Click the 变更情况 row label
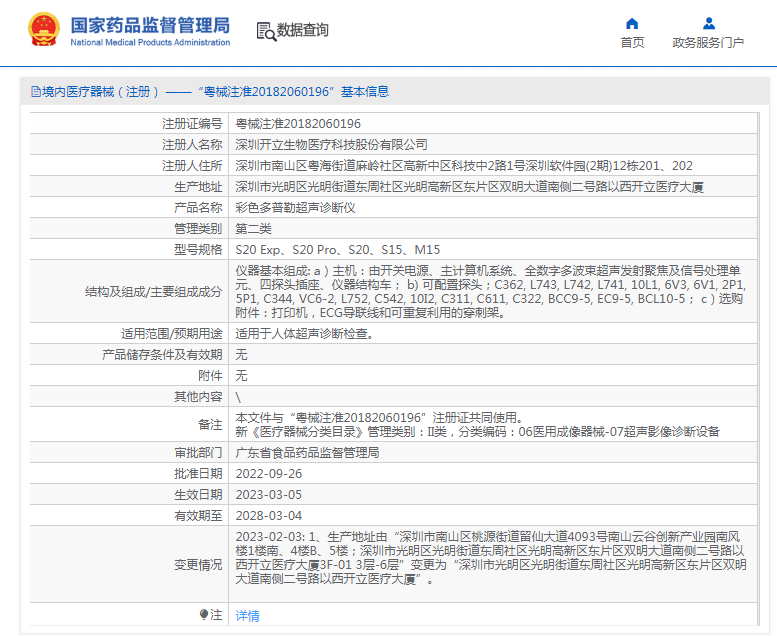The height and width of the screenshot is (636, 777). (198, 565)
